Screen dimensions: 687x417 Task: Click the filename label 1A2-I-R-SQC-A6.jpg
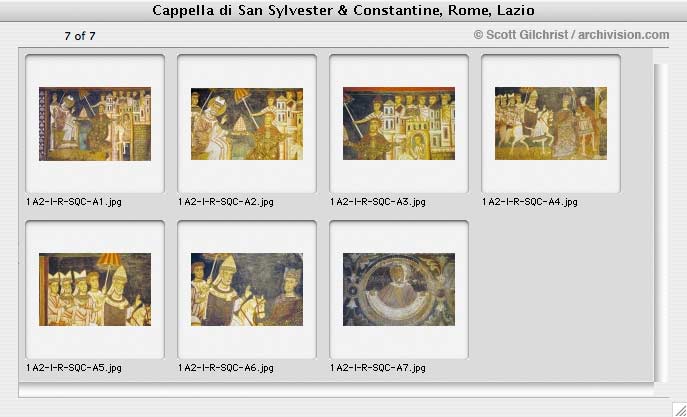point(226,368)
